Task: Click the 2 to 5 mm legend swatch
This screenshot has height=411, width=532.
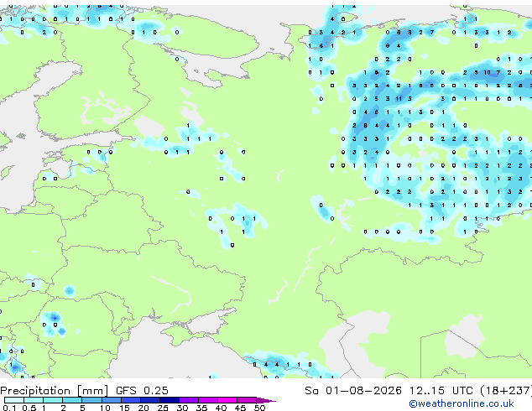Action: pyautogui.click(x=72, y=400)
